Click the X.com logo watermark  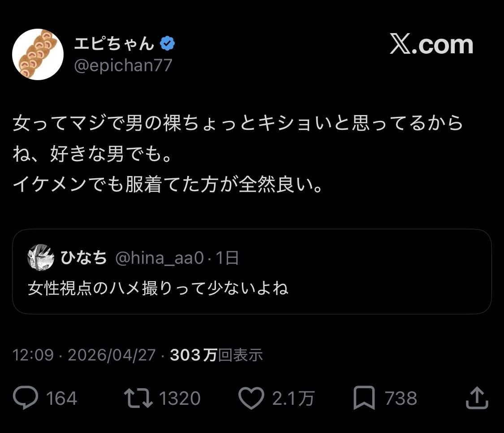click(x=431, y=45)
